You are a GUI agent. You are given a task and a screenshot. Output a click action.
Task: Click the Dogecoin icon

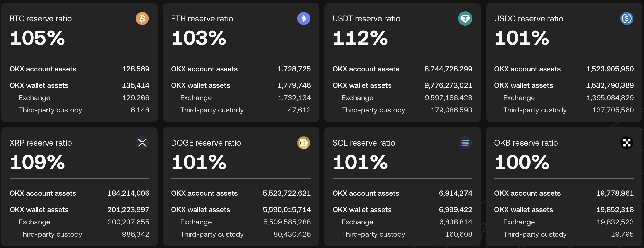click(x=304, y=143)
